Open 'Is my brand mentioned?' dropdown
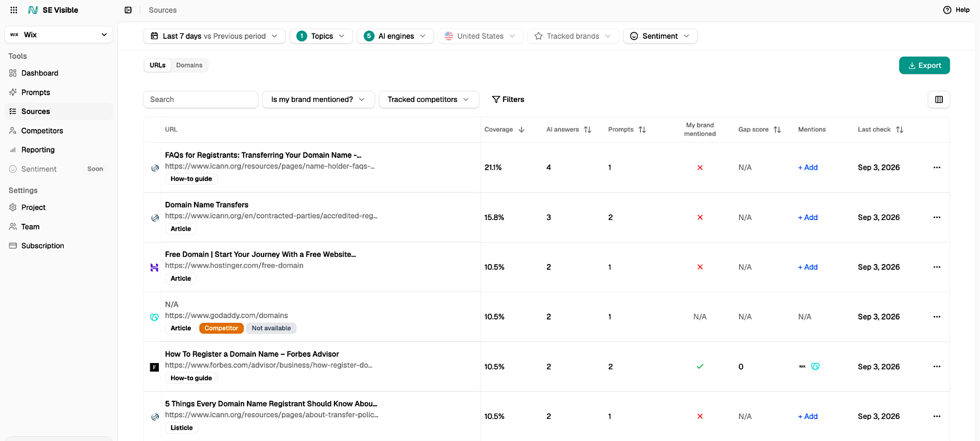Screen dimensions: 980x441 click(318, 99)
